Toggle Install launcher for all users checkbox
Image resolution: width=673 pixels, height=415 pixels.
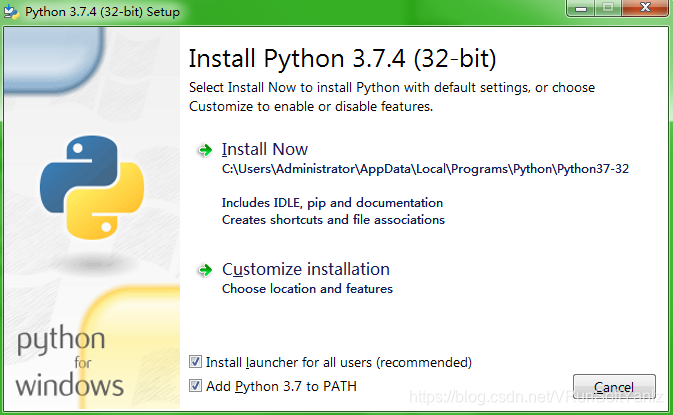pyautogui.click(x=195, y=362)
